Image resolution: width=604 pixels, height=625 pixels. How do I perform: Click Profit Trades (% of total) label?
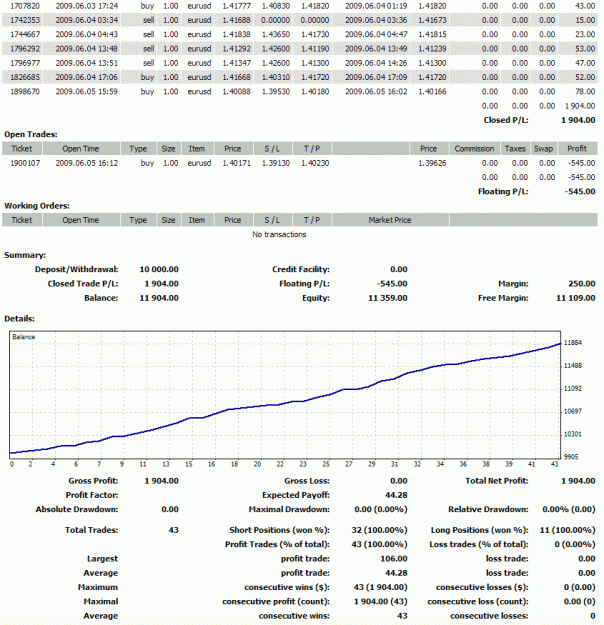coord(277,545)
